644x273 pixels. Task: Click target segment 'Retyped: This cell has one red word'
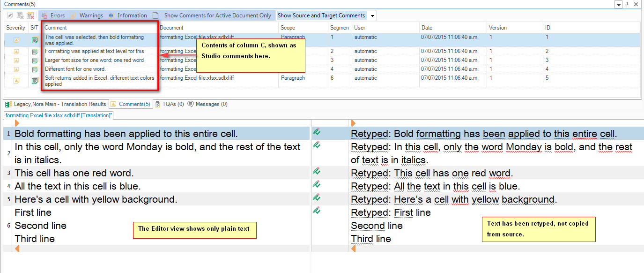pos(432,173)
